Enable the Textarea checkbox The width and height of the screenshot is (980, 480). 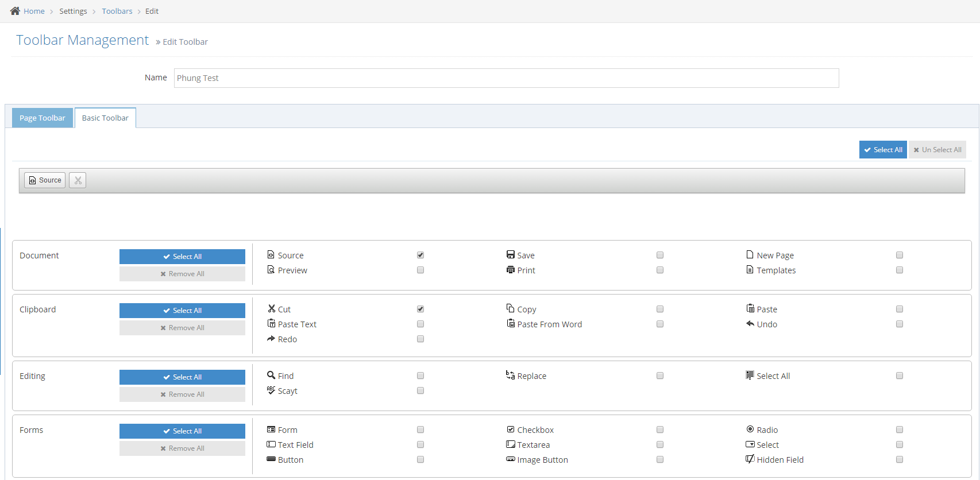point(660,444)
